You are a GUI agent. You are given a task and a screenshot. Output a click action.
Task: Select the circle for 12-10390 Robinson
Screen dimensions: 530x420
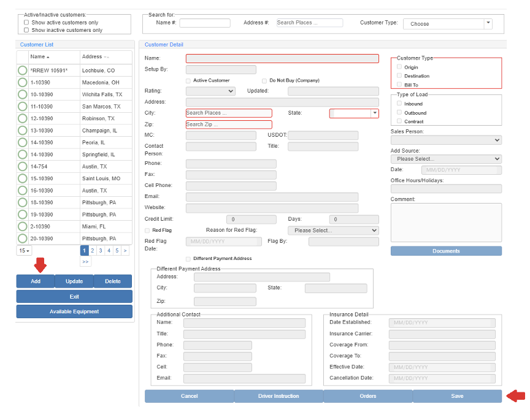[22, 118]
